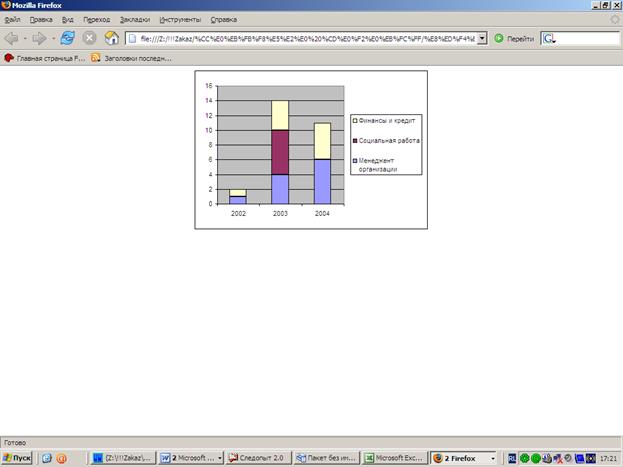The height and width of the screenshot is (467, 623).
Task: Click the 2002 axis label
Action: [x=238, y=214]
